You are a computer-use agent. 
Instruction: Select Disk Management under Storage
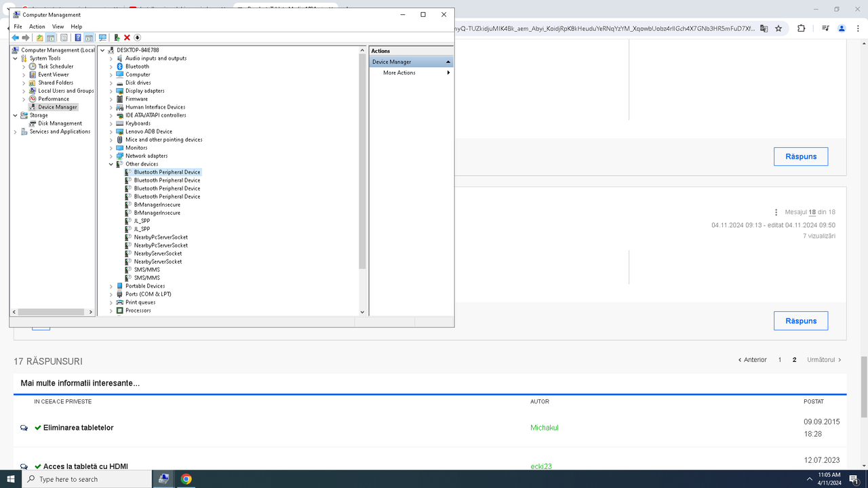(x=60, y=123)
